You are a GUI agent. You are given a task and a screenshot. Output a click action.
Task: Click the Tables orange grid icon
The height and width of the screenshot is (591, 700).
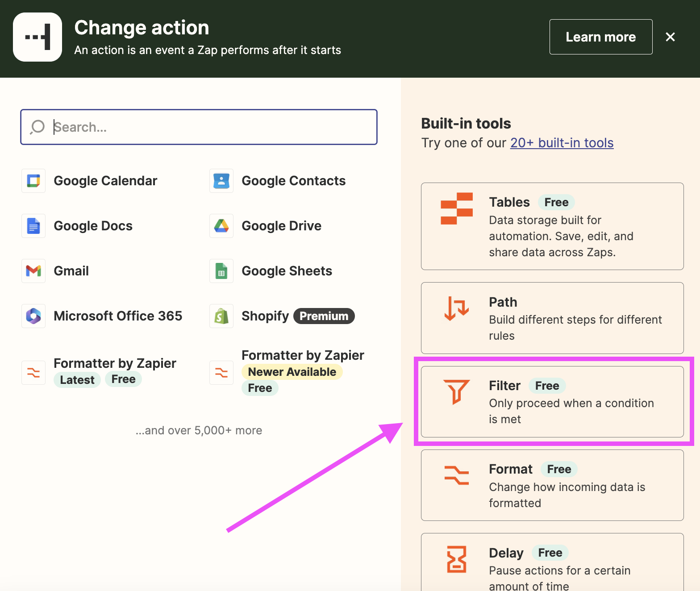coord(457,208)
